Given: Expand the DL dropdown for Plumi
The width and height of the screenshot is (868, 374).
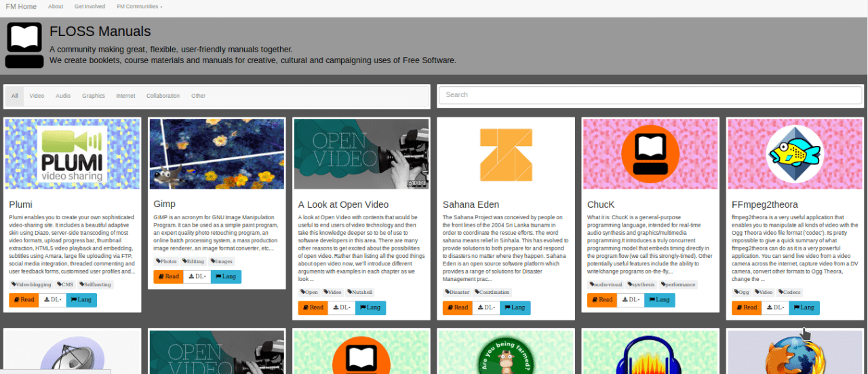Looking at the screenshot, I should point(52,300).
